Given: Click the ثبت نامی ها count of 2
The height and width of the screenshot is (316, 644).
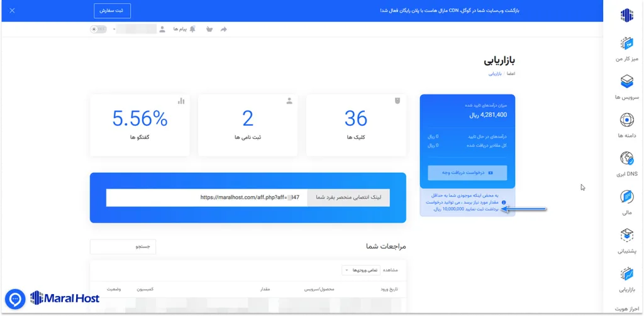Looking at the screenshot, I should pos(248,119).
